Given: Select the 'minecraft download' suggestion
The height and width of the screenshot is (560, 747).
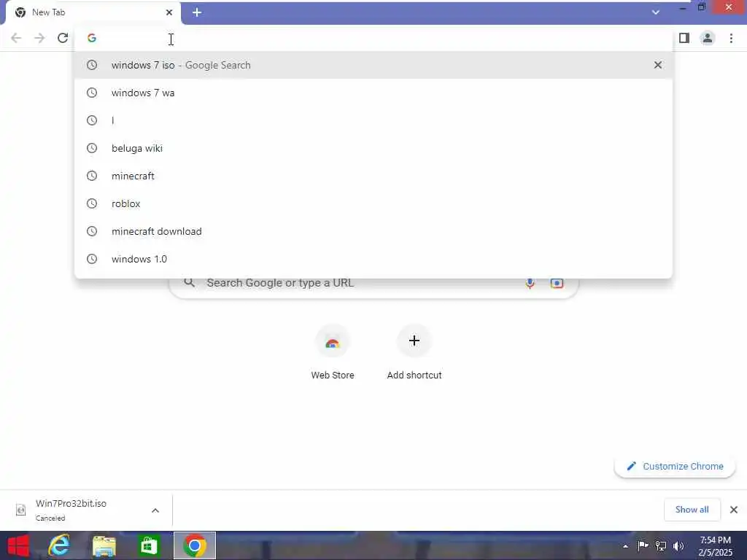Looking at the screenshot, I should pos(373,231).
